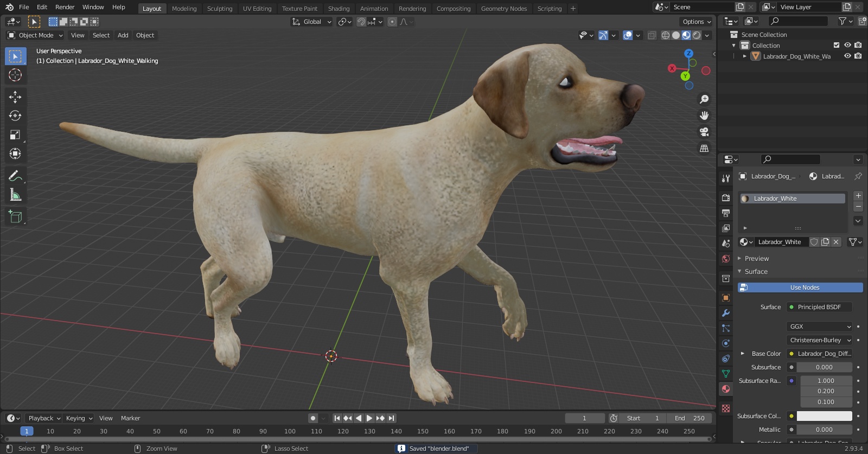Select the Cursor tool in toolbar
The width and height of the screenshot is (868, 454).
coord(15,75)
